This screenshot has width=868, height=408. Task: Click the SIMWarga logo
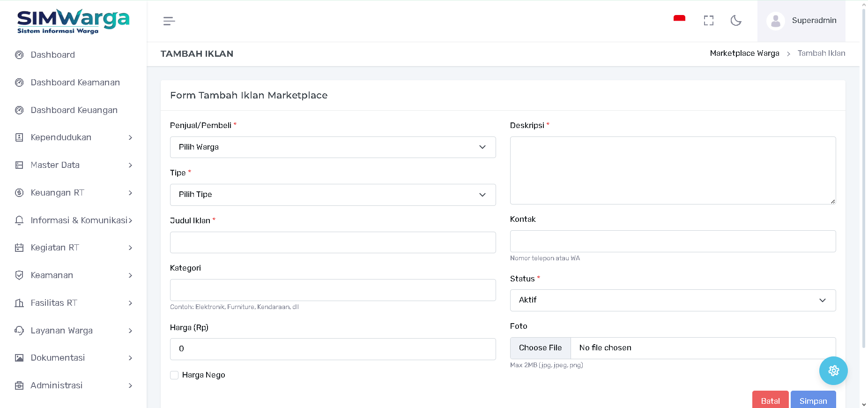pyautogui.click(x=73, y=21)
